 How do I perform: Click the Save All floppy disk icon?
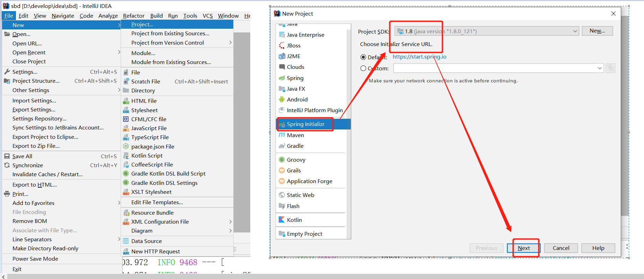click(7, 156)
